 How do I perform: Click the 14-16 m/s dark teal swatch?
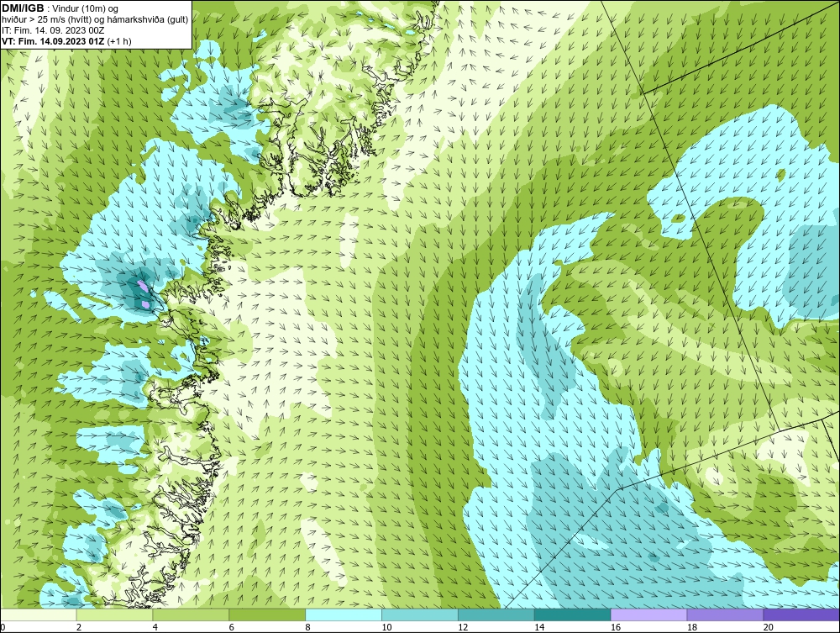573,615
